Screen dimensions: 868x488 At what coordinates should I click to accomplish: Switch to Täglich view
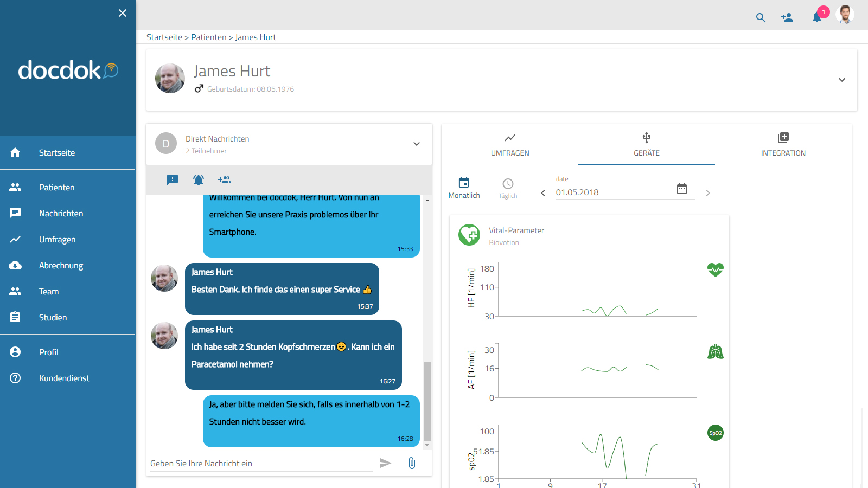pos(508,188)
